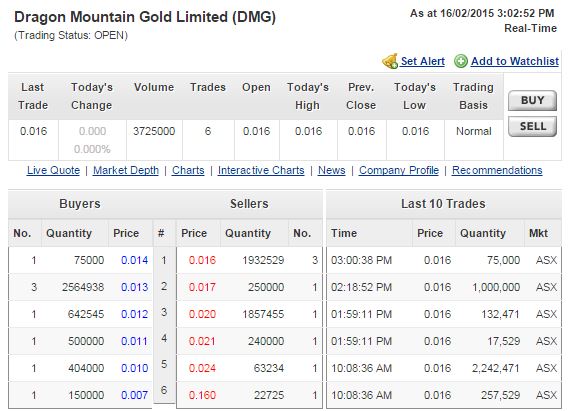
Task: Select the 0.014 top buyer price
Action: click(134, 260)
